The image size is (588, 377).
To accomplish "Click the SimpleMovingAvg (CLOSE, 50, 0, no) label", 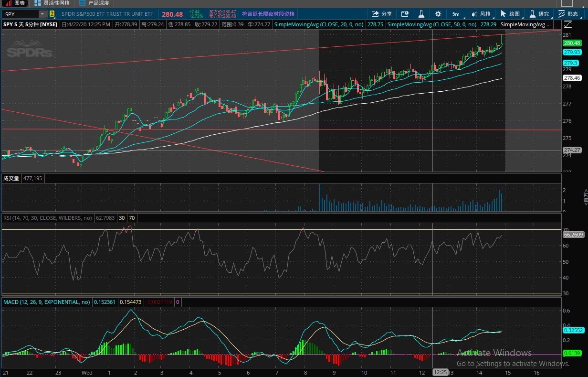I will click(432, 24).
